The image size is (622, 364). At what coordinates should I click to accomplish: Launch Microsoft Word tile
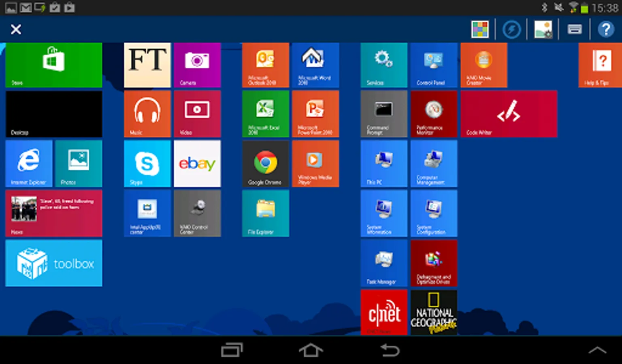[315, 65]
